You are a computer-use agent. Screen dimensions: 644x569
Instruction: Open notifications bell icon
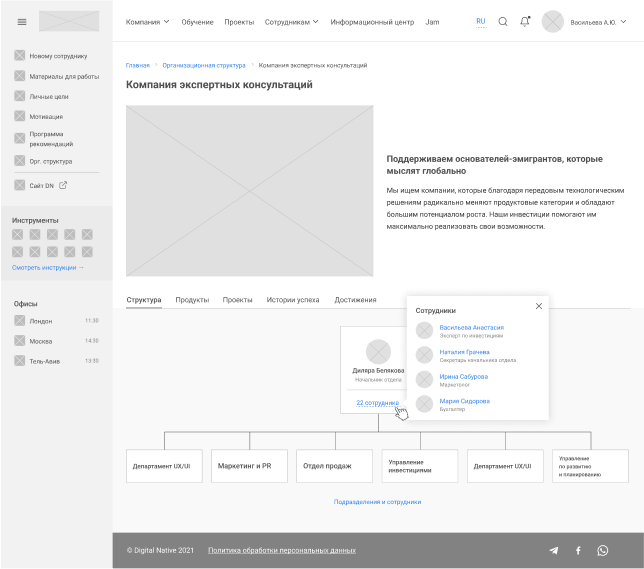tap(525, 21)
